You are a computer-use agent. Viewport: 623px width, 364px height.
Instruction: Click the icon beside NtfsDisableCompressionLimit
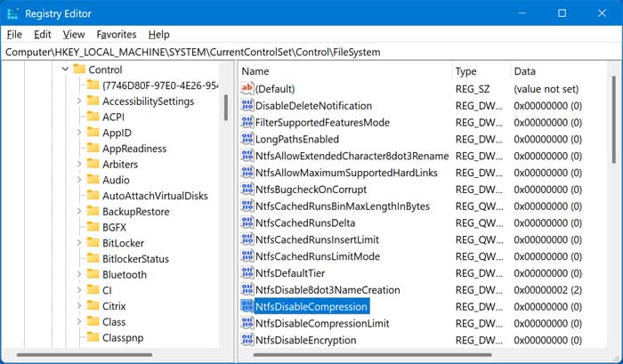(247, 323)
